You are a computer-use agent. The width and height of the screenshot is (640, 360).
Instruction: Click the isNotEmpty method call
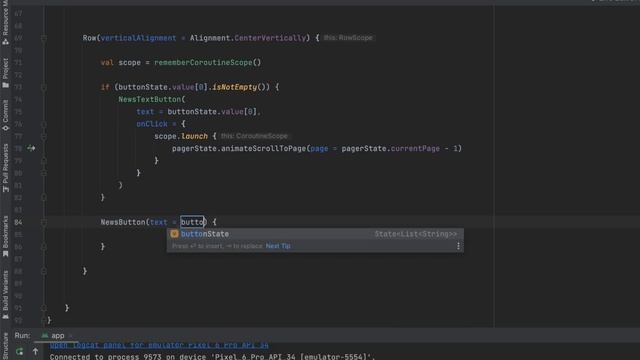click(x=234, y=87)
